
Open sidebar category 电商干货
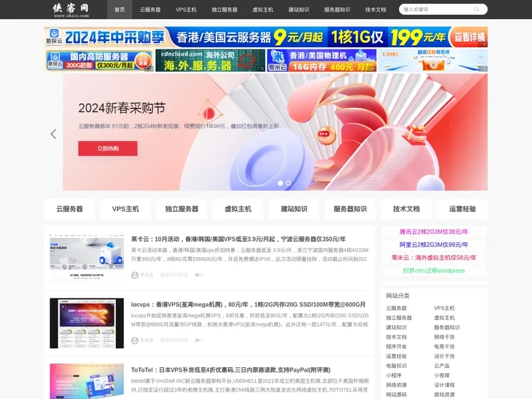click(444, 347)
